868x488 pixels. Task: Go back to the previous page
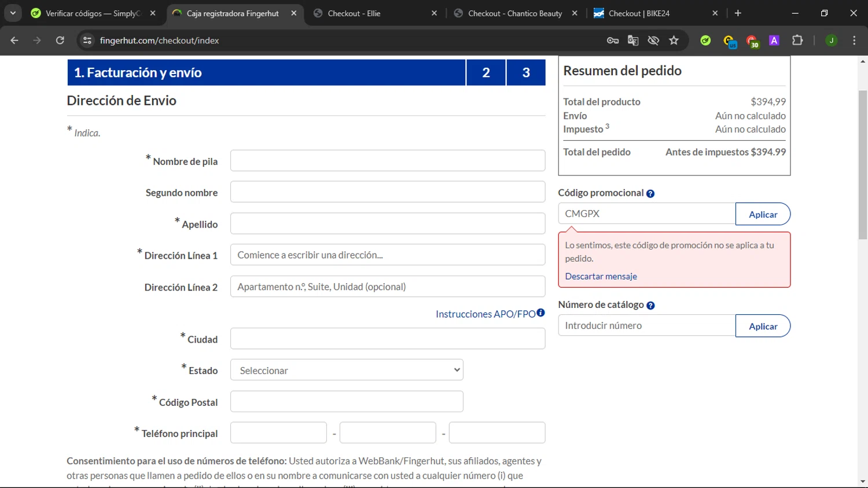pos(14,41)
